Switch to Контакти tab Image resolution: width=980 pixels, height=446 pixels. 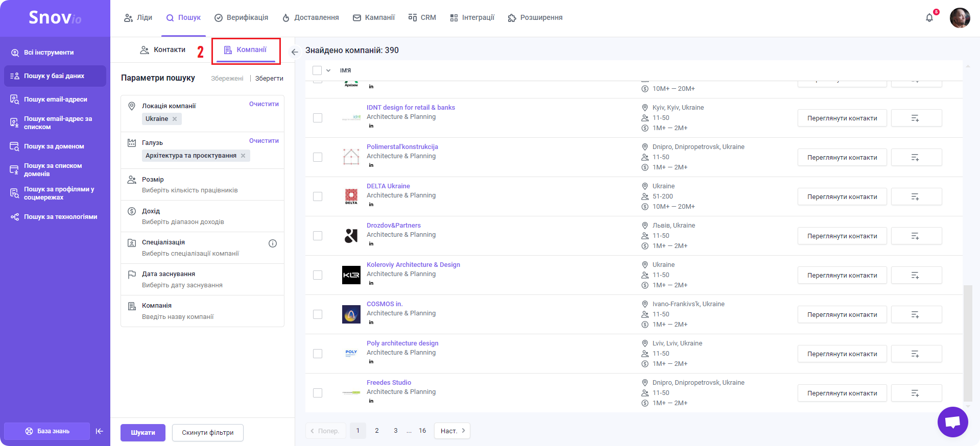click(x=163, y=50)
